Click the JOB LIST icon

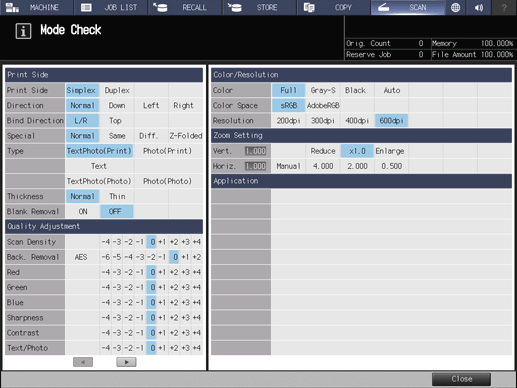pos(86,7)
